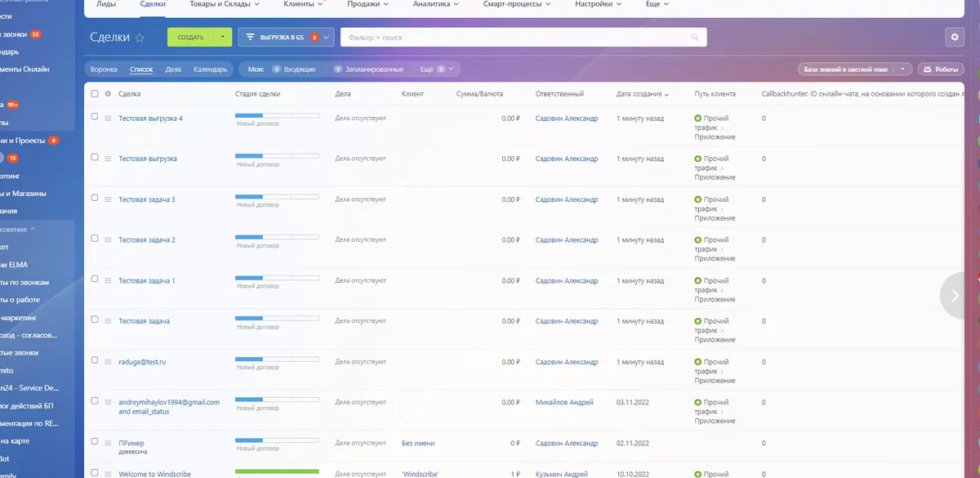
Task: Select checkbox for Тестовая задача 1 row
Action: pyautogui.click(x=95, y=279)
